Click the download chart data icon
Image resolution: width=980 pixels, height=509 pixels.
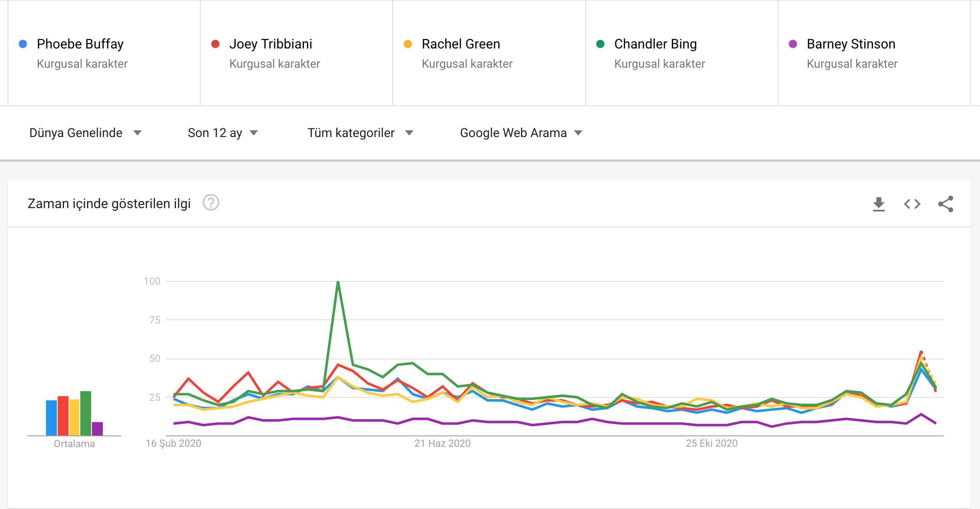coord(878,204)
